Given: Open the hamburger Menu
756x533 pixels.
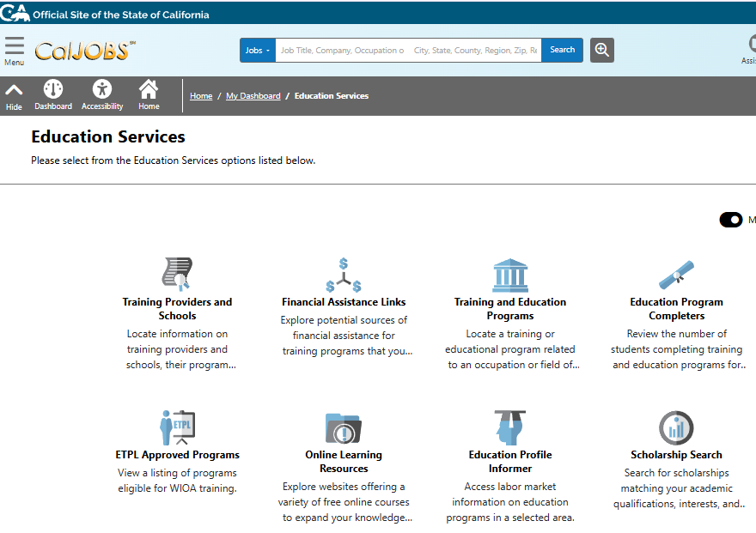Looking at the screenshot, I should (14, 50).
